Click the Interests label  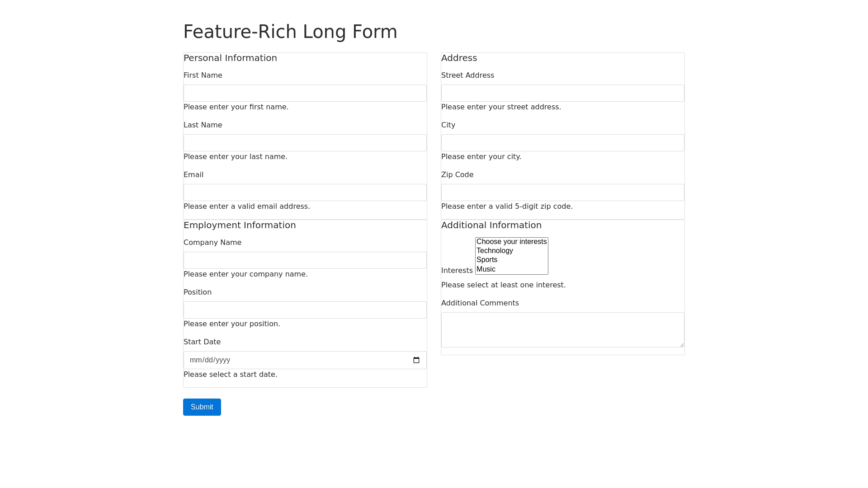[457, 271]
